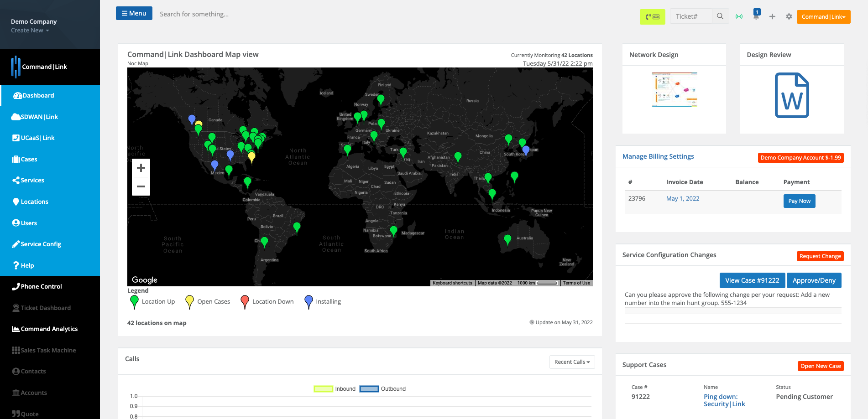Screen dimensions: 868x419
Task: Open the Recent Calls dropdown
Action: pyautogui.click(x=572, y=362)
